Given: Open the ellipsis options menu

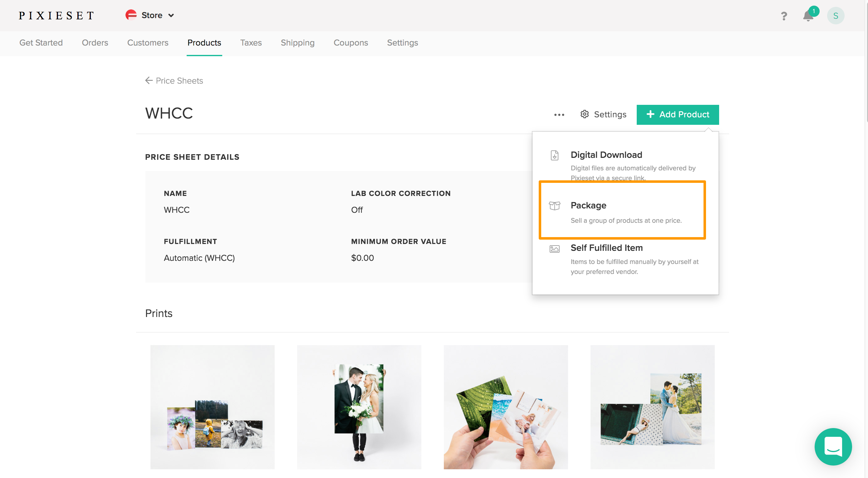Looking at the screenshot, I should [x=559, y=115].
